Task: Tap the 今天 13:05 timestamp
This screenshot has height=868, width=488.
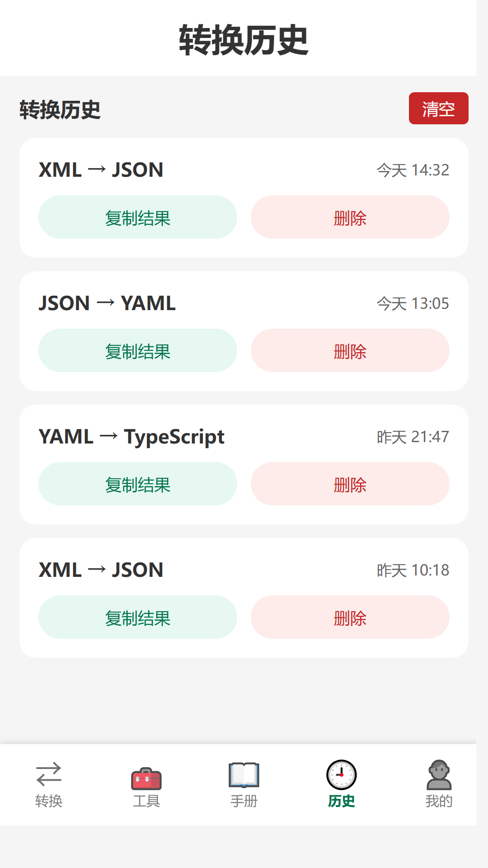Action: (413, 304)
